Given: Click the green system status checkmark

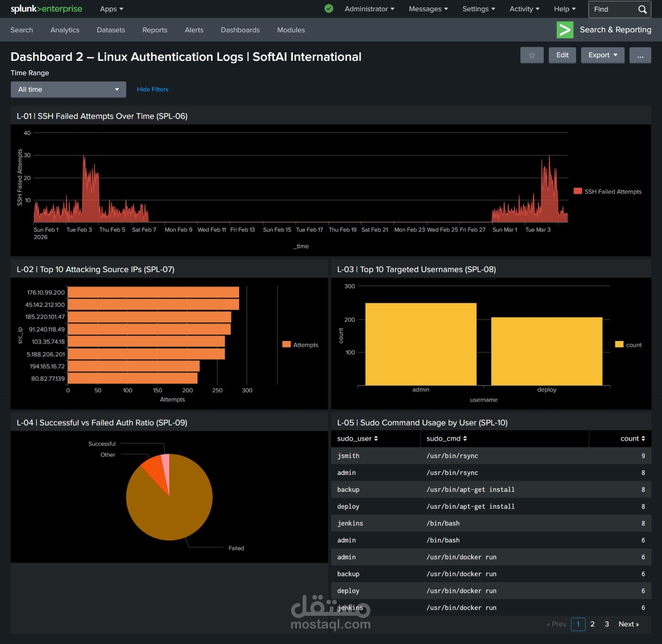Looking at the screenshot, I should point(329,8).
